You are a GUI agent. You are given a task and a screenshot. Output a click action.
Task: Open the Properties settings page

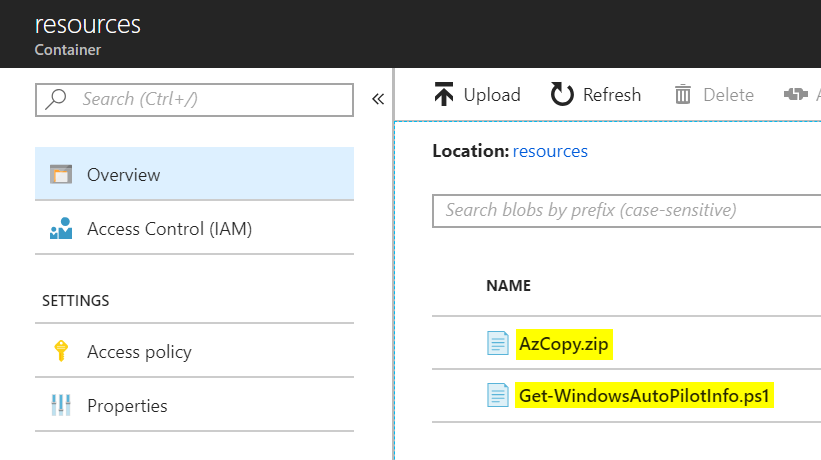127,406
